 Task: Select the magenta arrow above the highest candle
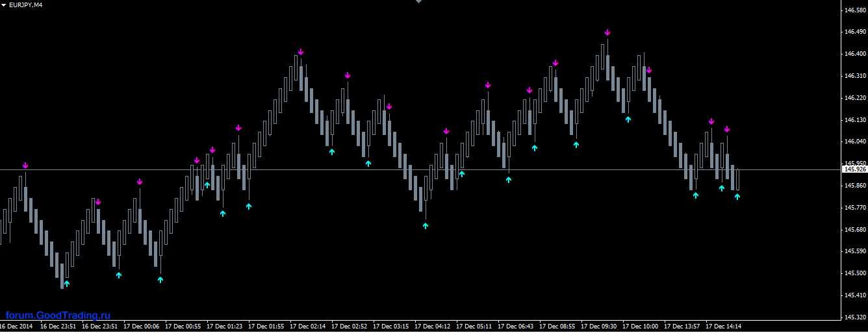pos(607,32)
